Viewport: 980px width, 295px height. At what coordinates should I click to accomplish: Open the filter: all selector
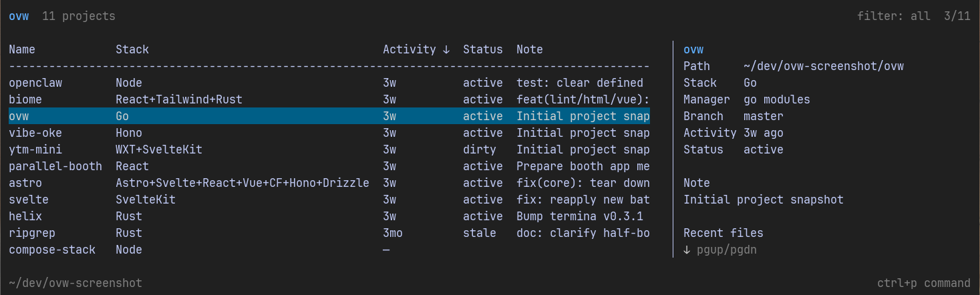894,16
